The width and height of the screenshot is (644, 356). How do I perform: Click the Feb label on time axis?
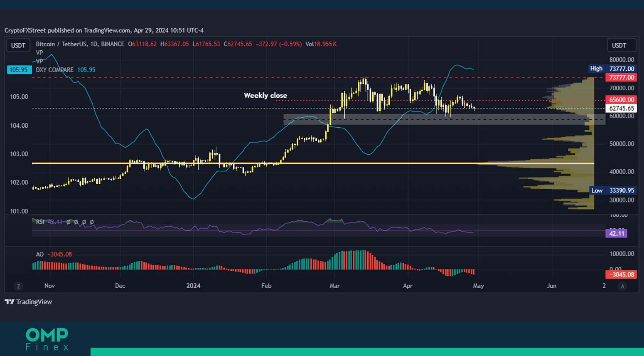(266, 286)
